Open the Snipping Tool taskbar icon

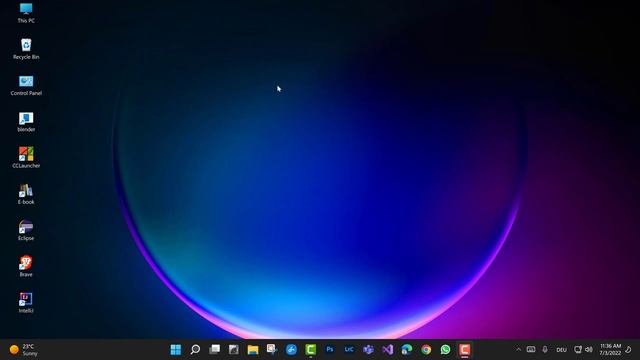pyautogui.click(x=272, y=349)
